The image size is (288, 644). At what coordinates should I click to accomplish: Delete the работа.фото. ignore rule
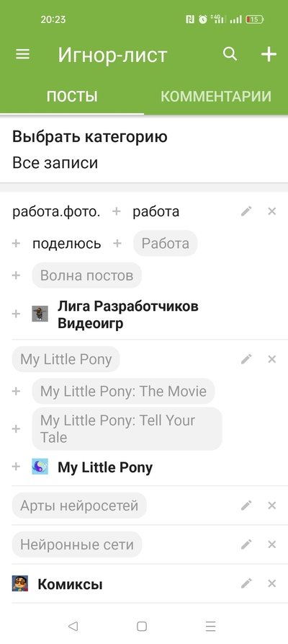click(271, 211)
